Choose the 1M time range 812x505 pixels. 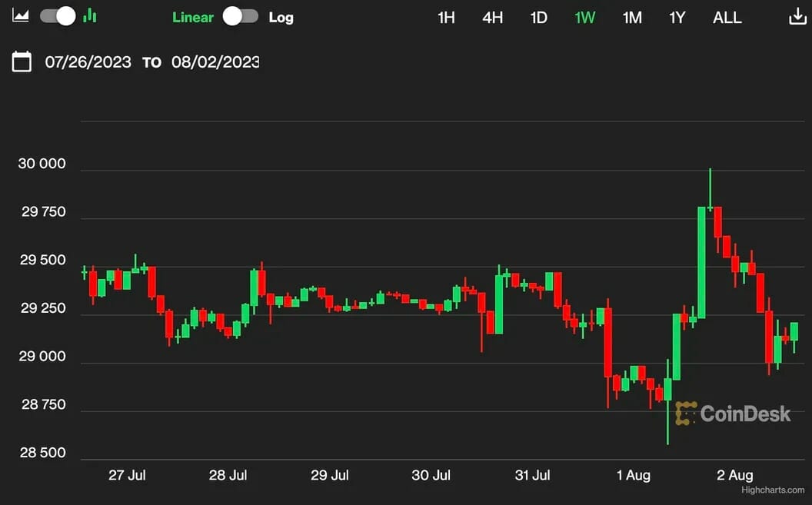632,17
